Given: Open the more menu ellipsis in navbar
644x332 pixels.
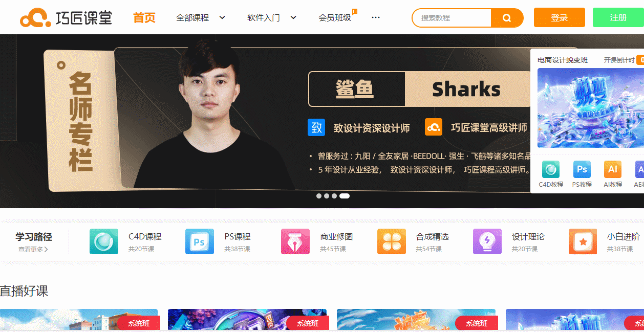Looking at the screenshot, I should pos(376,17).
